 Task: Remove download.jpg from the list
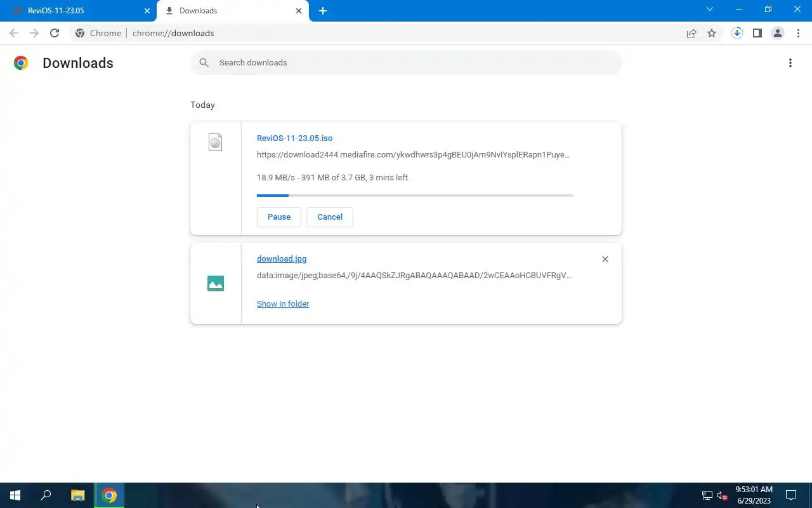[x=605, y=259]
